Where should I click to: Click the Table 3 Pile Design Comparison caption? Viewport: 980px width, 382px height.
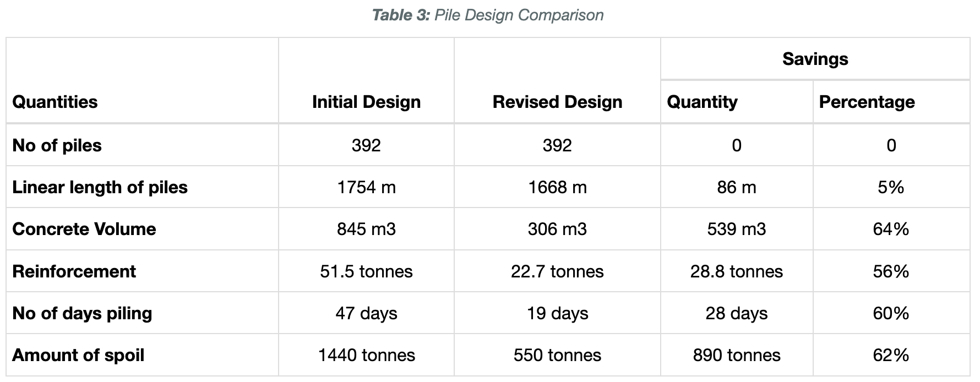pos(488,15)
